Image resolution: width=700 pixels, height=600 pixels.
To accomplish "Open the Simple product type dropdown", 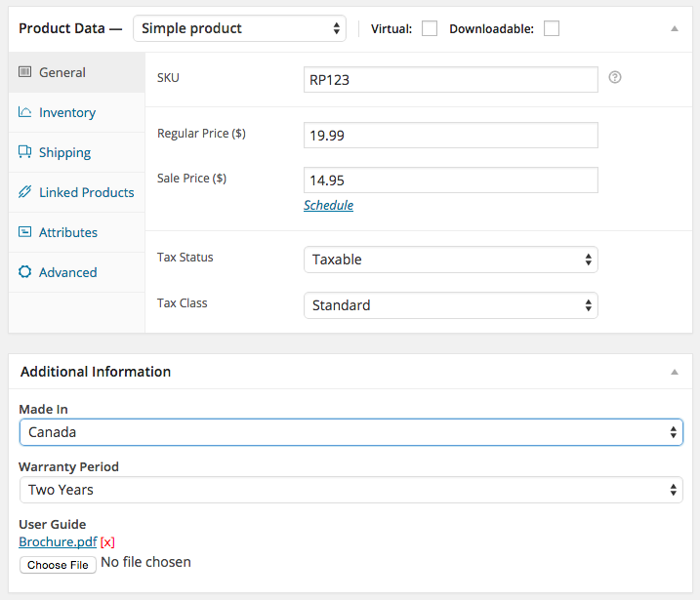I will pos(240,28).
